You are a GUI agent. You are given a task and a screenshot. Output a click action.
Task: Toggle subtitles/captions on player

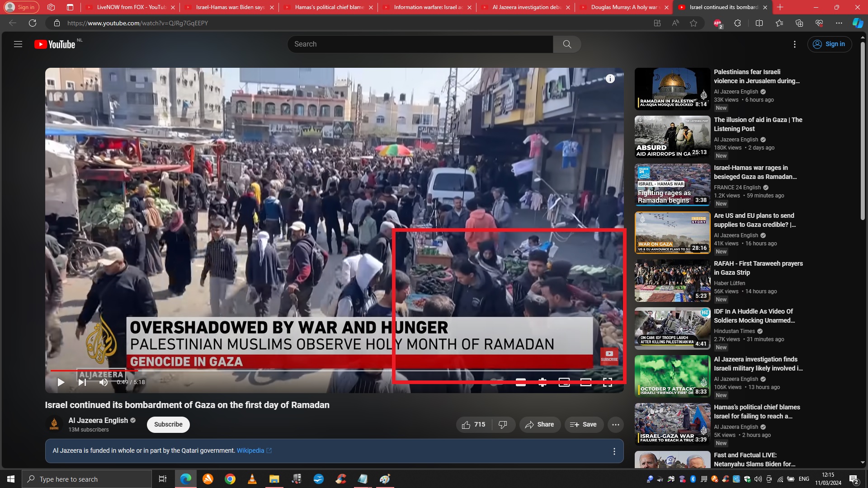pyautogui.click(x=521, y=382)
